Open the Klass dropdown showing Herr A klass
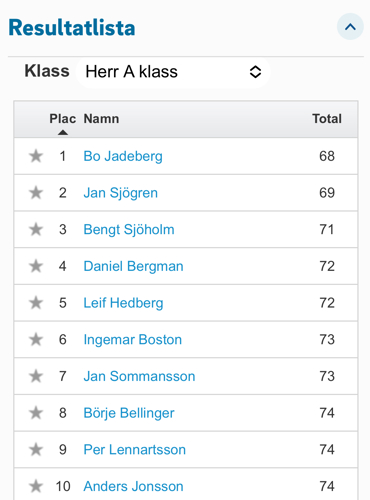 (x=173, y=72)
